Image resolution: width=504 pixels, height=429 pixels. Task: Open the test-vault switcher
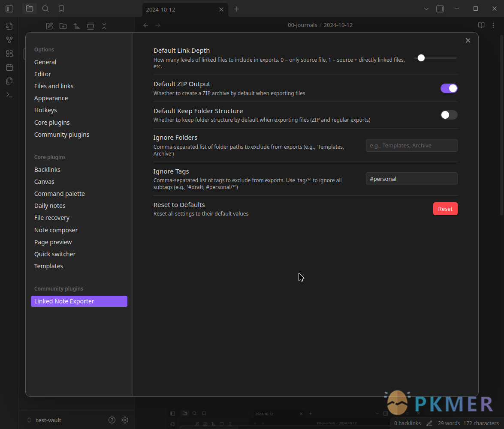[44, 420]
